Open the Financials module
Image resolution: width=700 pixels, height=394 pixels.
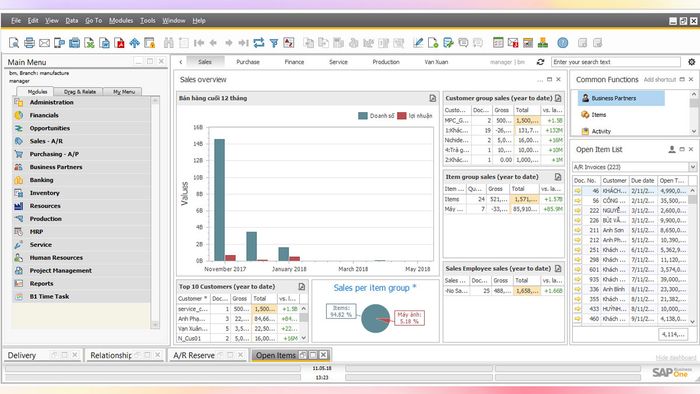click(81, 115)
